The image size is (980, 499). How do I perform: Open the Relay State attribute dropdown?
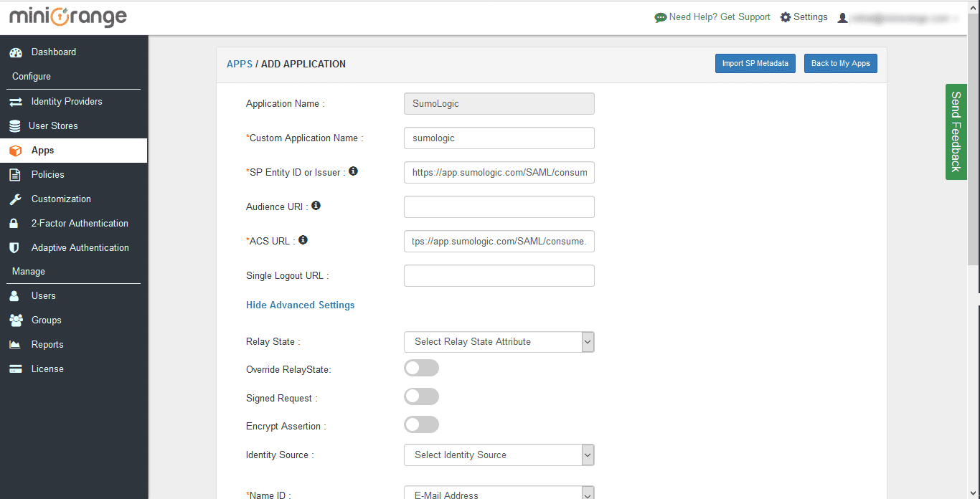499,342
